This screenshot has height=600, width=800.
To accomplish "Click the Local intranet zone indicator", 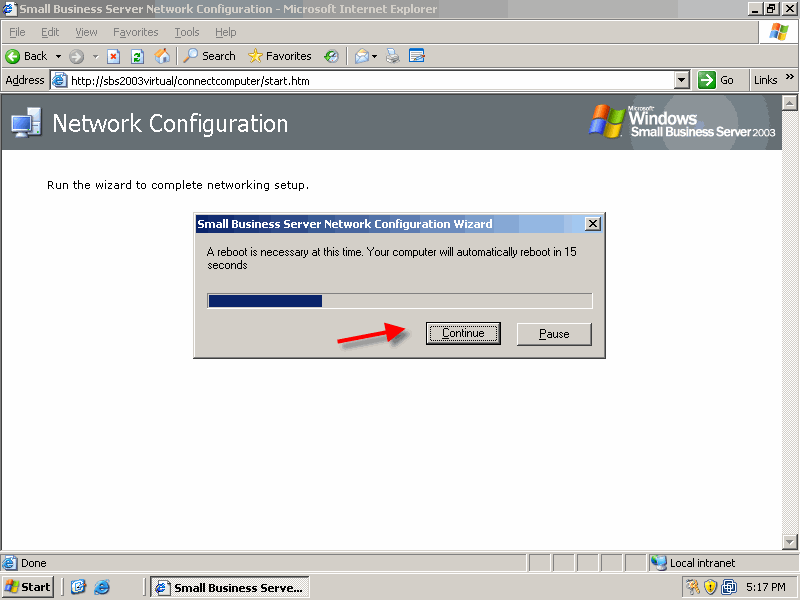I will (x=693, y=563).
